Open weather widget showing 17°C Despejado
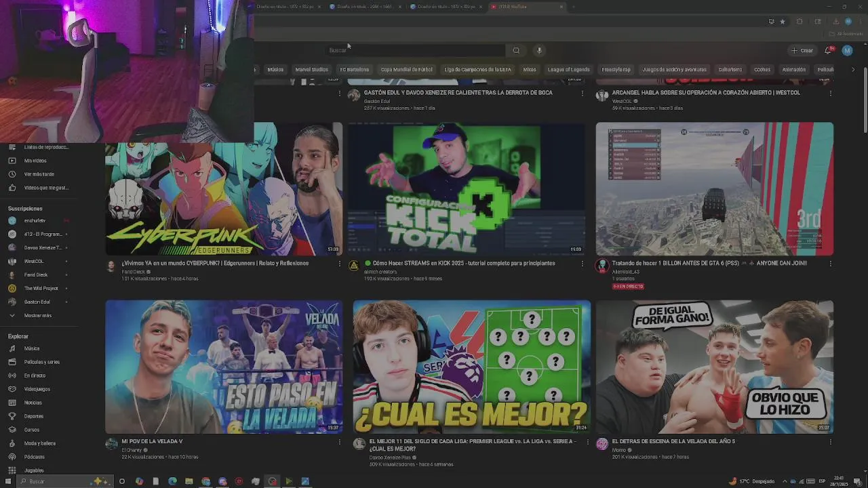The image size is (868, 488). pyautogui.click(x=751, y=481)
